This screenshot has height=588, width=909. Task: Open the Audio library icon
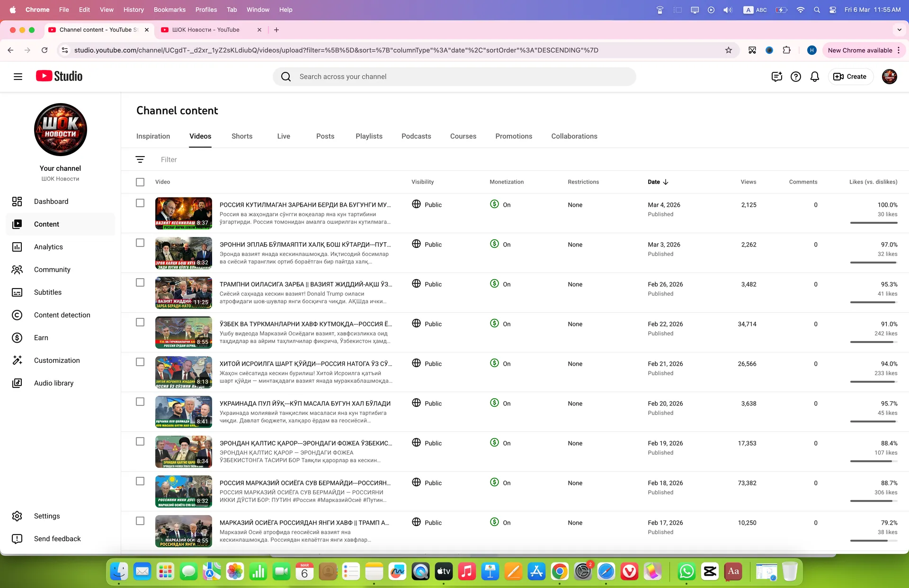[x=17, y=383]
